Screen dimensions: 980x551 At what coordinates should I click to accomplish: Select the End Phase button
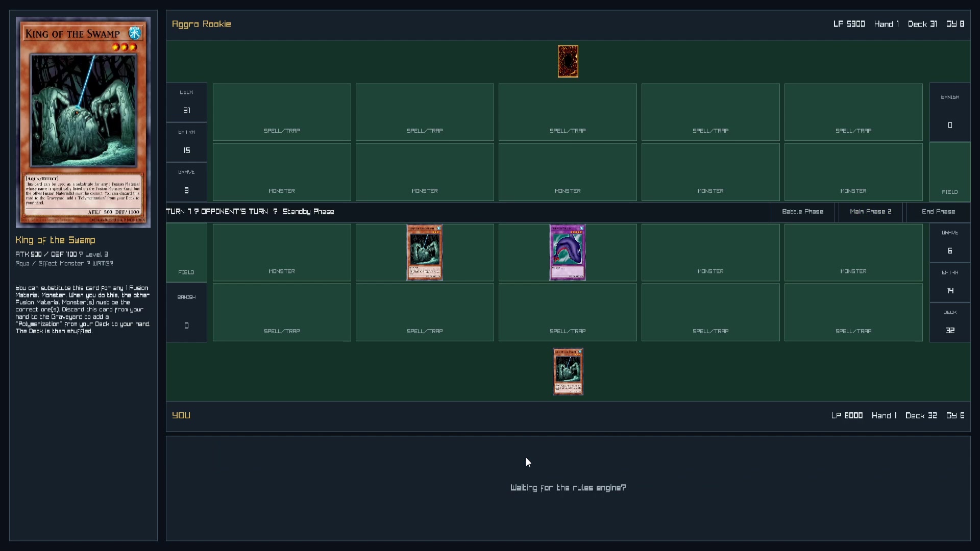[x=938, y=212]
